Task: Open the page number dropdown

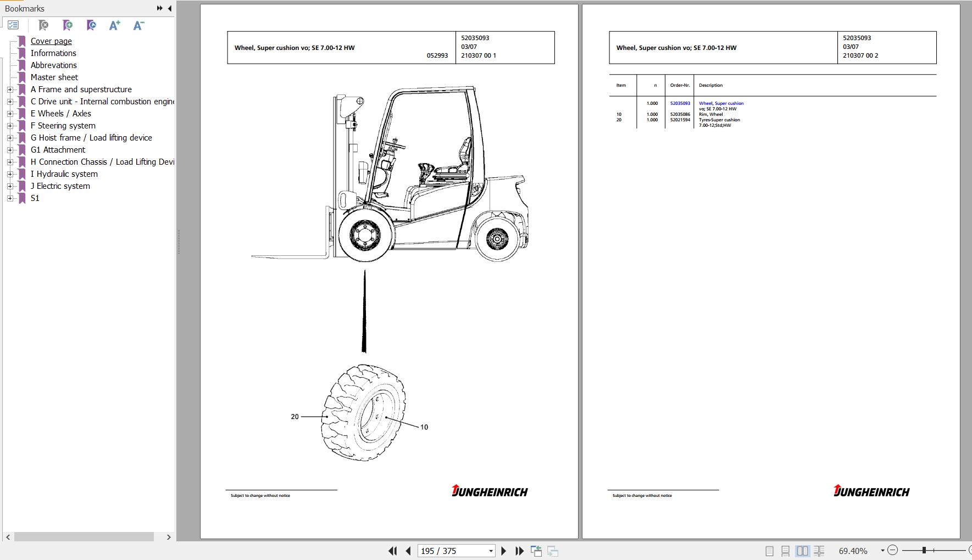Action: (x=491, y=551)
